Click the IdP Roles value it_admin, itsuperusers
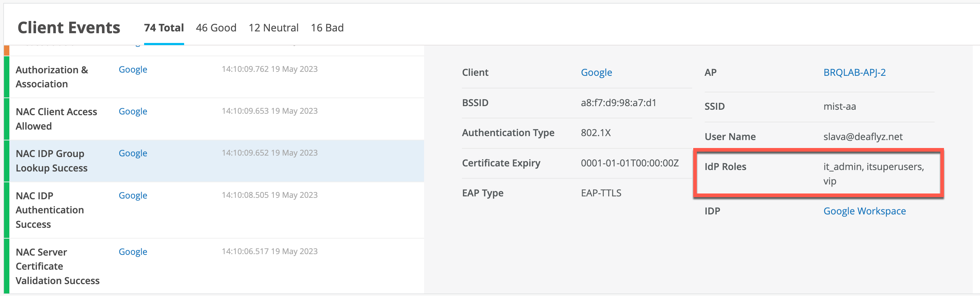Screen dimensions: 980x296 [x=873, y=167]
